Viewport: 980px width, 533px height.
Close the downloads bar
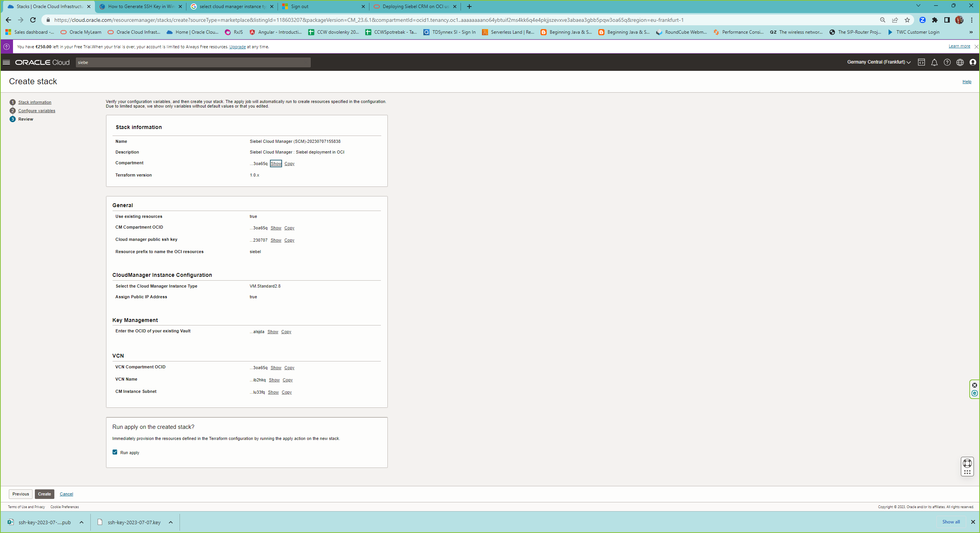[973, 522]
